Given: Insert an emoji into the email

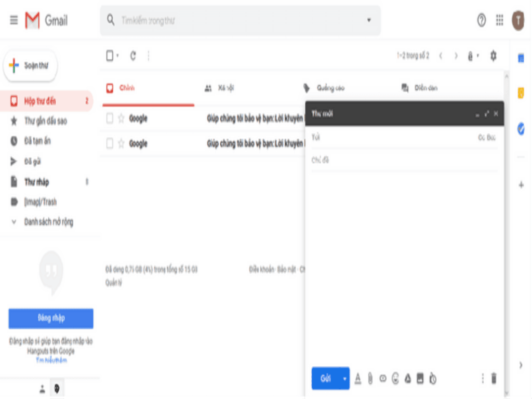Looking at the screenshot, I should pyautogui.click(x=395, y=378).
